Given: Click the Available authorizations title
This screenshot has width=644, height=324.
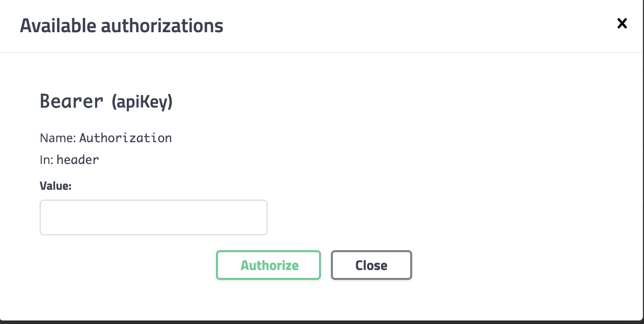Looking at the screenshot, I should (121, 25).
